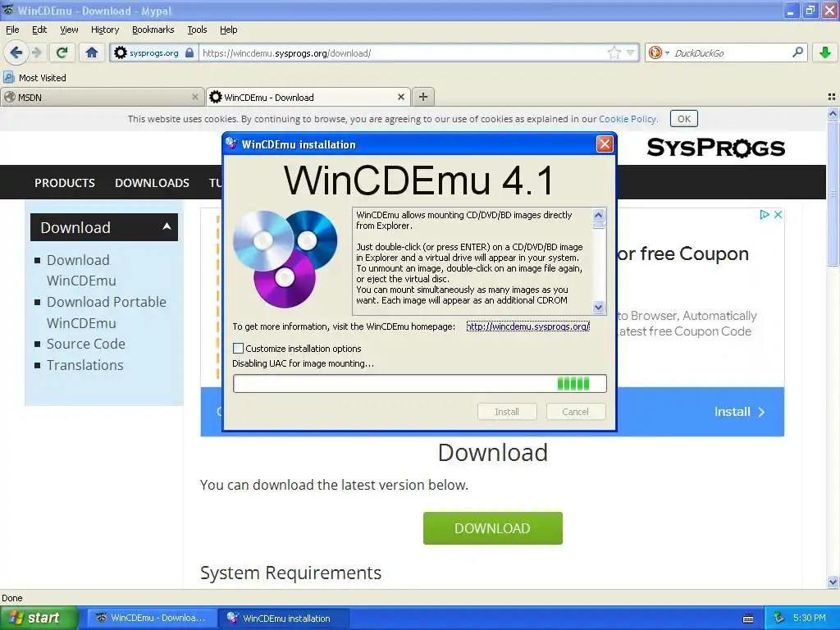Click into the address bar URL
Screen dimensions: 840x630
tap(402, 53)
